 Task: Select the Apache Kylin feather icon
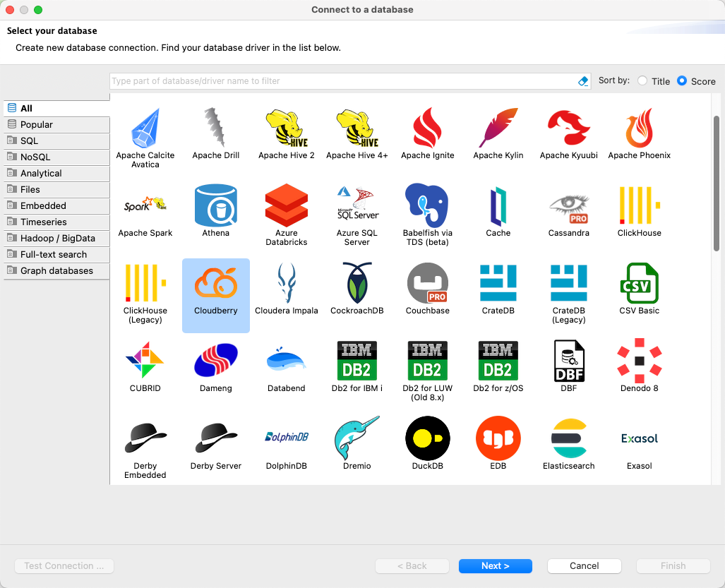498,128
